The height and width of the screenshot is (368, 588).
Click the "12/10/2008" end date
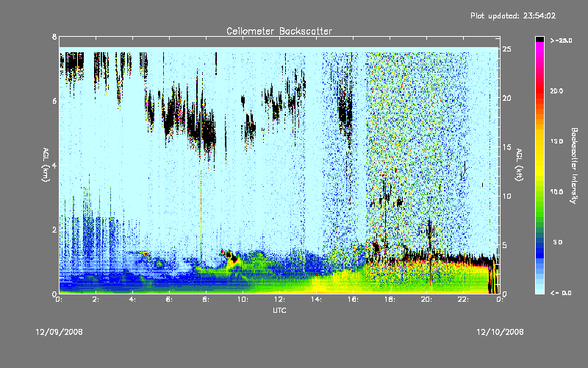pyautogui.click(x=500, y=332)
